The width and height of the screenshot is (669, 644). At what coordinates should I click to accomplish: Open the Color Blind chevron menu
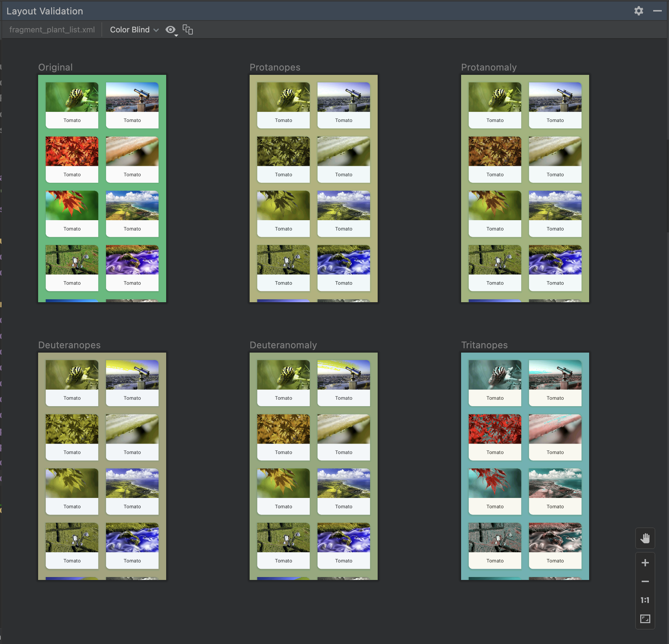pos(156,30)
